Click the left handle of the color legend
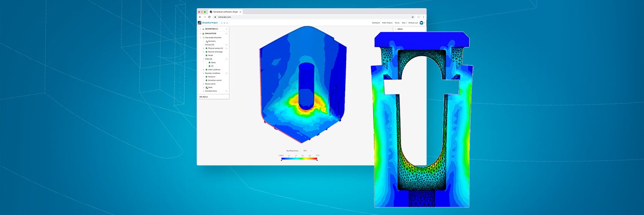This screenshot has height=215, width=644. (282, 160)
